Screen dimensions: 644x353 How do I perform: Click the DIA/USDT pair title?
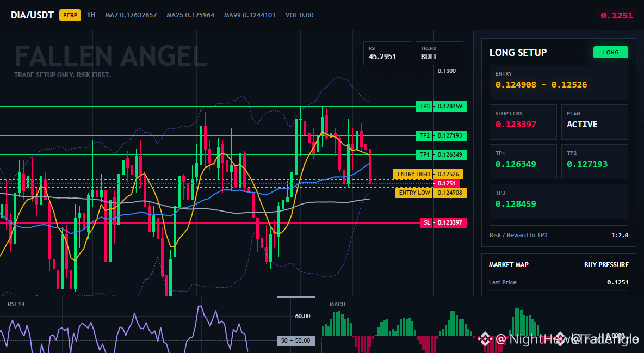click(x=32, y=15)
